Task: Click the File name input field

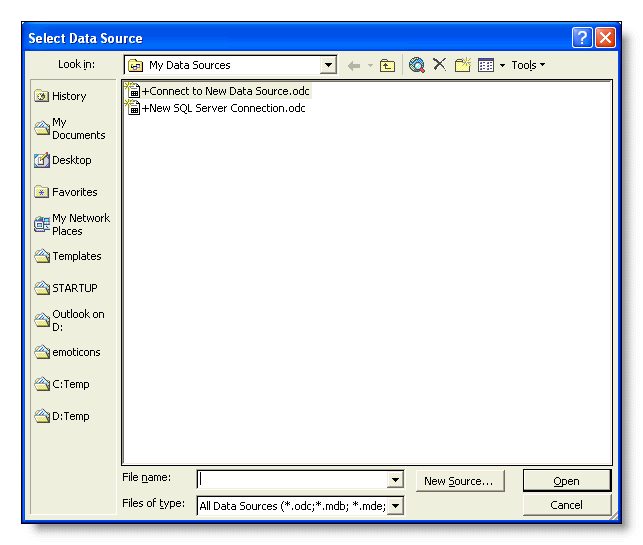Action: (x=293, y=479)
